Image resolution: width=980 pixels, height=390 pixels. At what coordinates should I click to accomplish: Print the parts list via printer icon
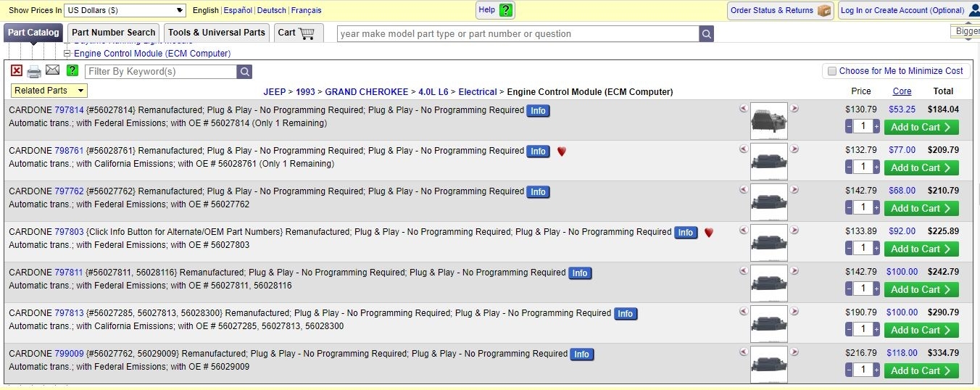coord(34,71)
